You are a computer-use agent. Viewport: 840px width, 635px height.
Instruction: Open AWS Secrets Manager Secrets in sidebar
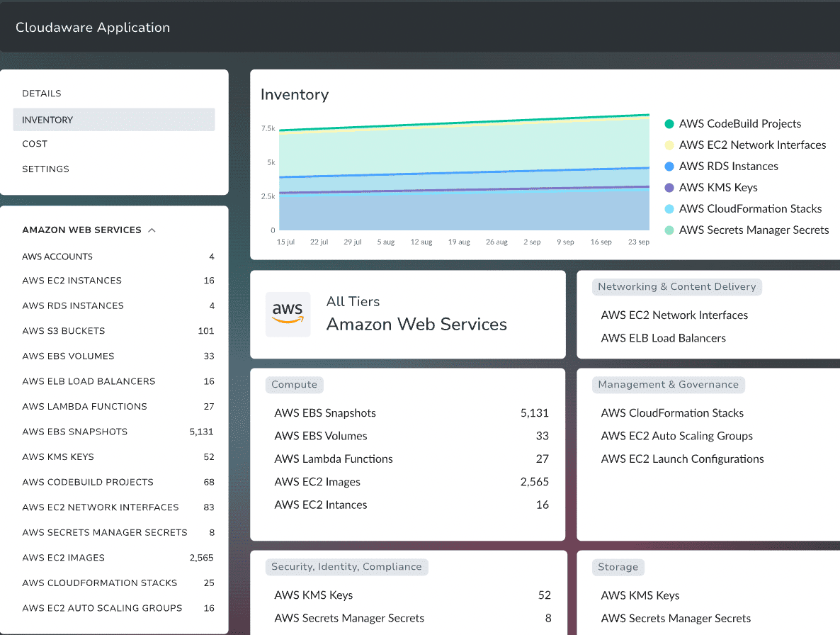tap(104, 532)
